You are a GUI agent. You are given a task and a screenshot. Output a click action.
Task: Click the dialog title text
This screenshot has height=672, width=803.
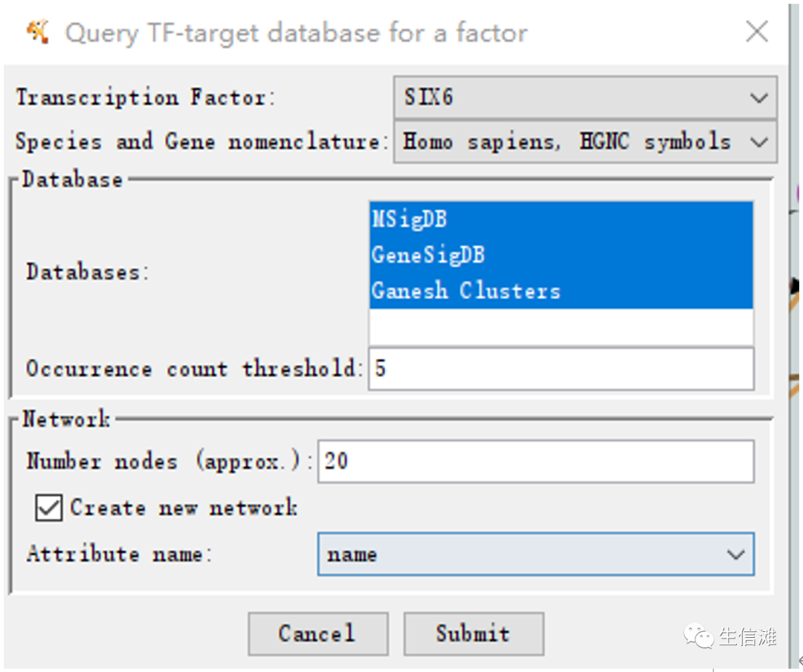pos(296,33)
